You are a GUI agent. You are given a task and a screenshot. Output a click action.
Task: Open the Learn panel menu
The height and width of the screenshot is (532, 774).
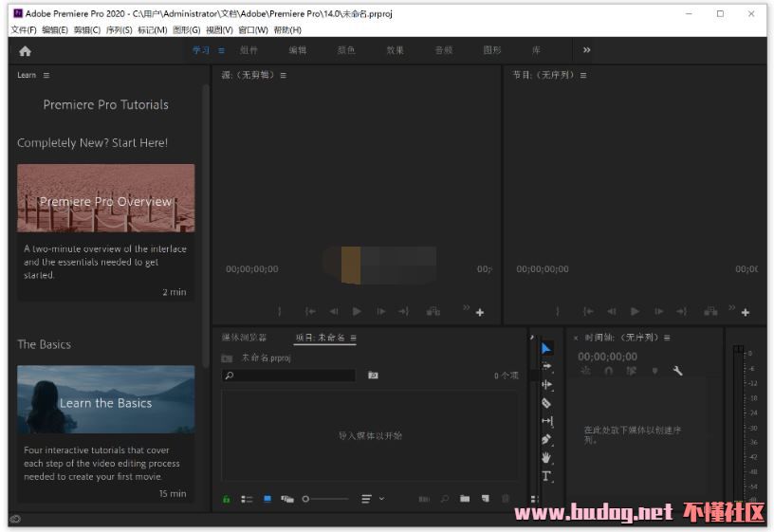pyautogui.click(x=46, y=76)
